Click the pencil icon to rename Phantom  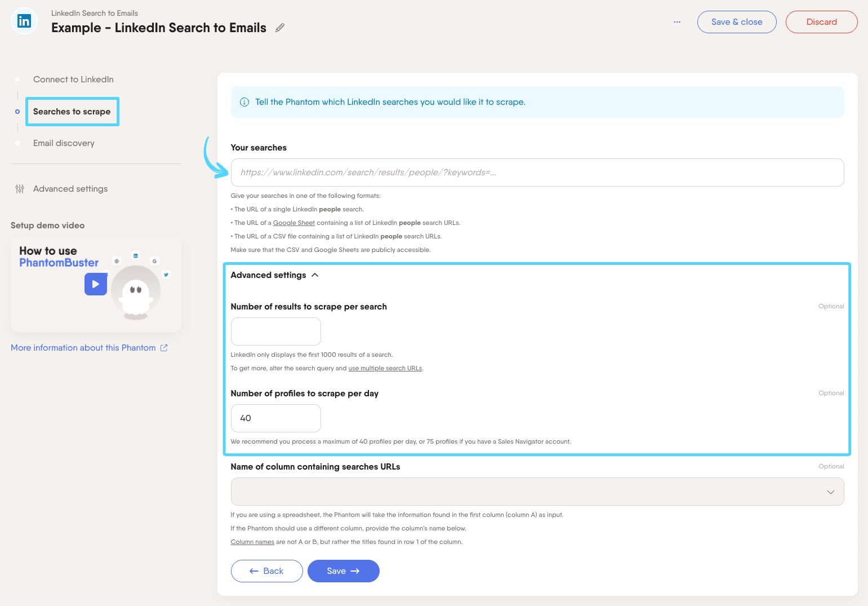click(x=280, y=28)
